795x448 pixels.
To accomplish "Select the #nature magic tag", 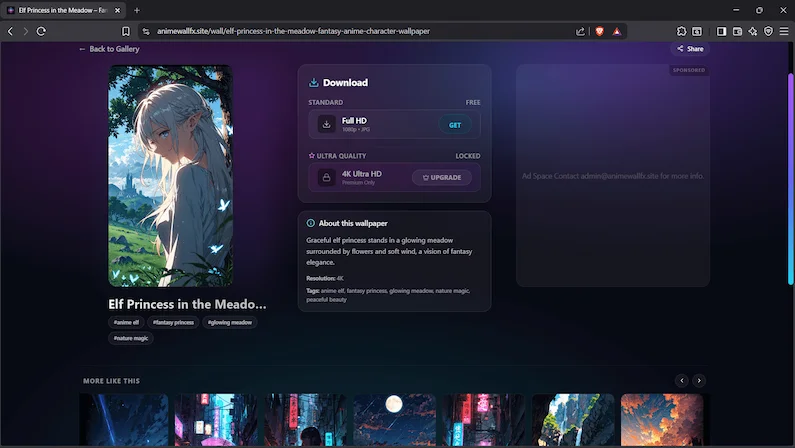I will [131, 338].
